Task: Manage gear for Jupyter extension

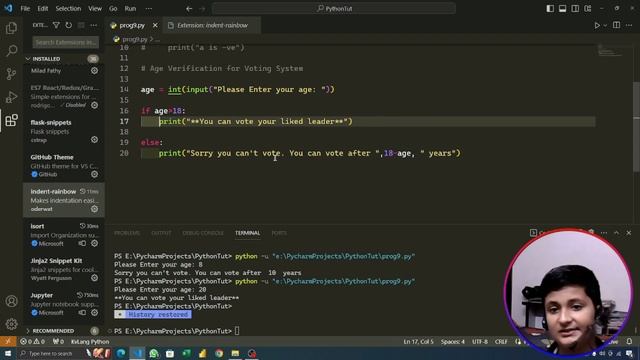Action: point(94,313)
